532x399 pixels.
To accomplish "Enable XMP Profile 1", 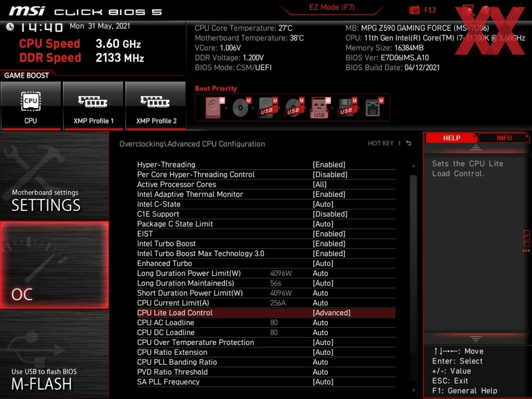I will pos(93,106).
